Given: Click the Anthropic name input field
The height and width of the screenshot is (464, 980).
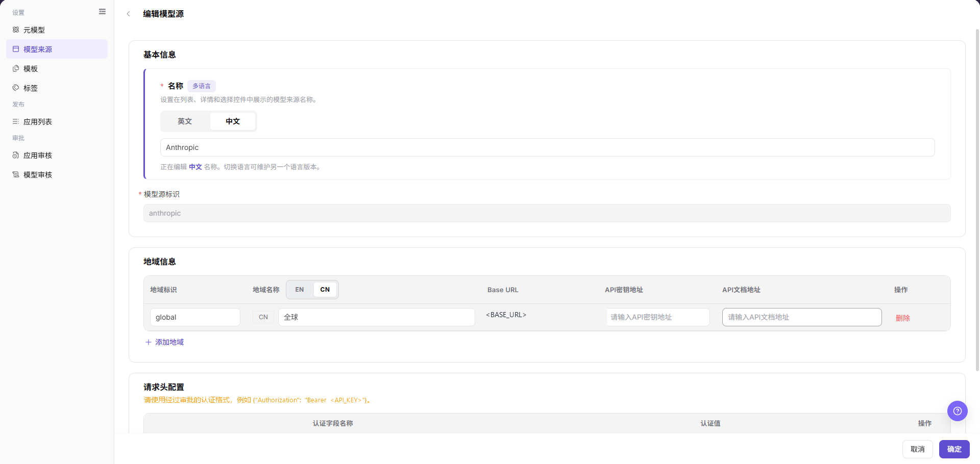Looking at the screenshot, I should [547, 147].
